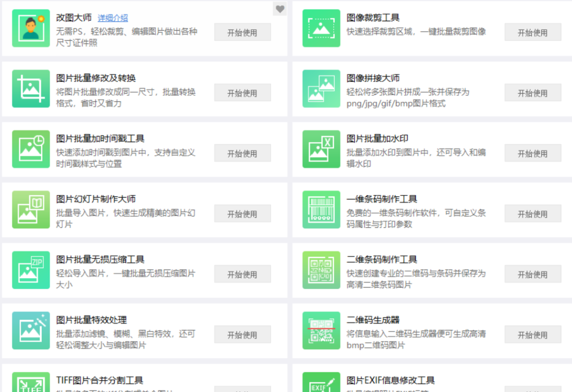Open the 图像拼接大师 icon
572x392 pixels.
321,88
